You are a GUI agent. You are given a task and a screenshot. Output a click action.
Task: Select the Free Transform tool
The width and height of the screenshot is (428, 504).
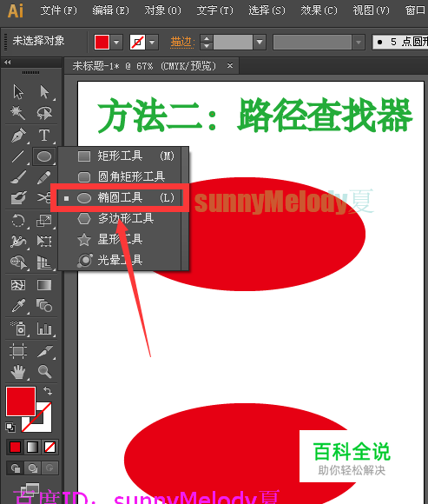[x=44, y=242]
